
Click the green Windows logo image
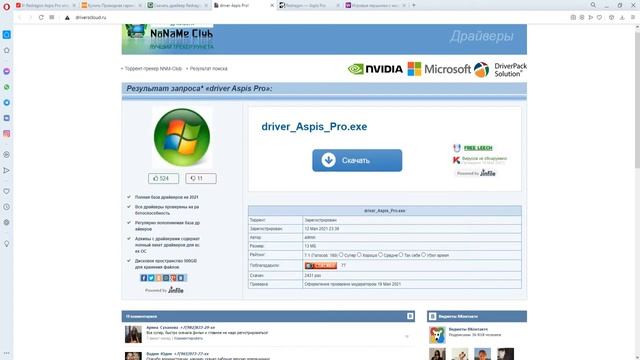point(182,137)
